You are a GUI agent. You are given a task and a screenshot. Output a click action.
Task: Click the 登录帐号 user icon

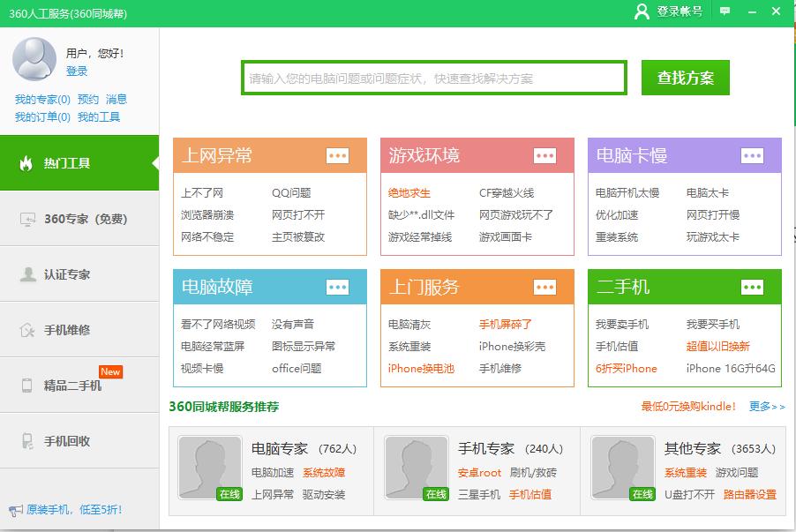(x=640, y=12)
